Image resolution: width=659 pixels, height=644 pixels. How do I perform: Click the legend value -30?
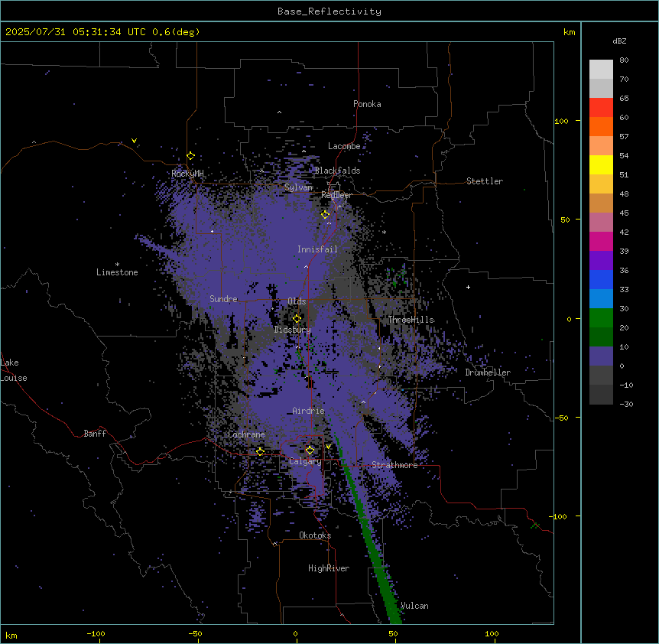(x=626, y=405)
